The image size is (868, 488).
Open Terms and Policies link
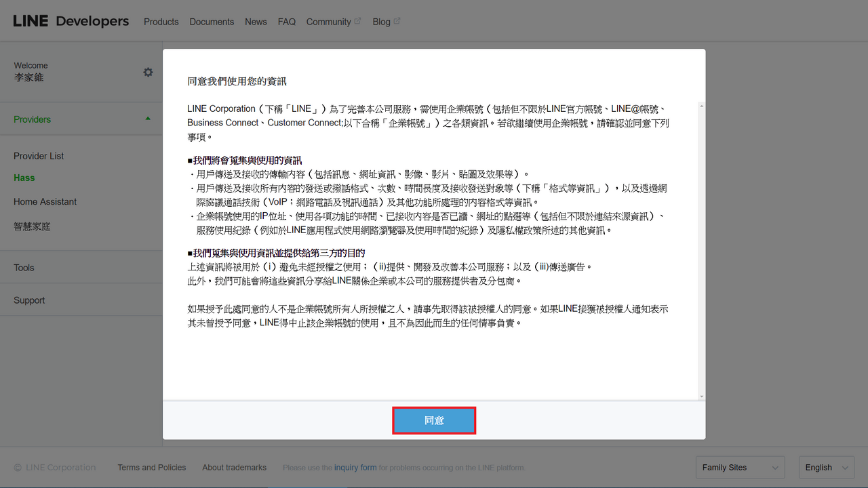tap(152, 468)
